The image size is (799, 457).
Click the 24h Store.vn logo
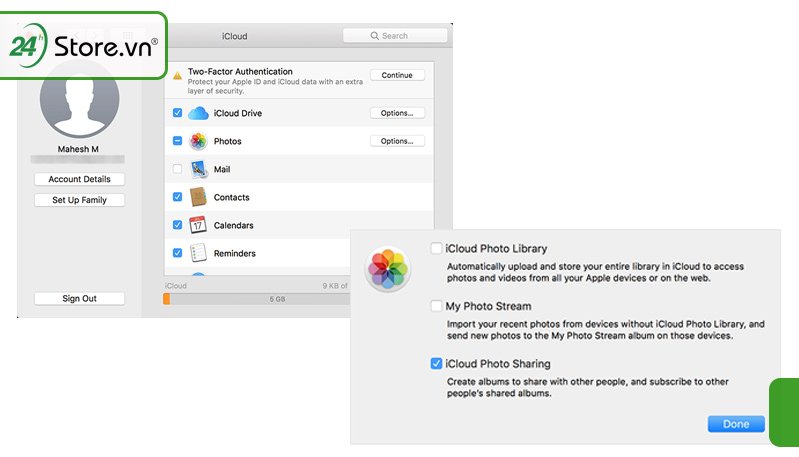click(84, 46)
